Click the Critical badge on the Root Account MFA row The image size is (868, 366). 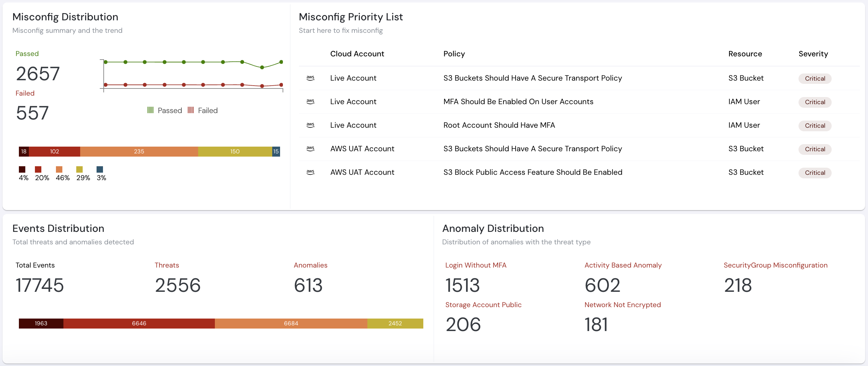click(815, 126)
